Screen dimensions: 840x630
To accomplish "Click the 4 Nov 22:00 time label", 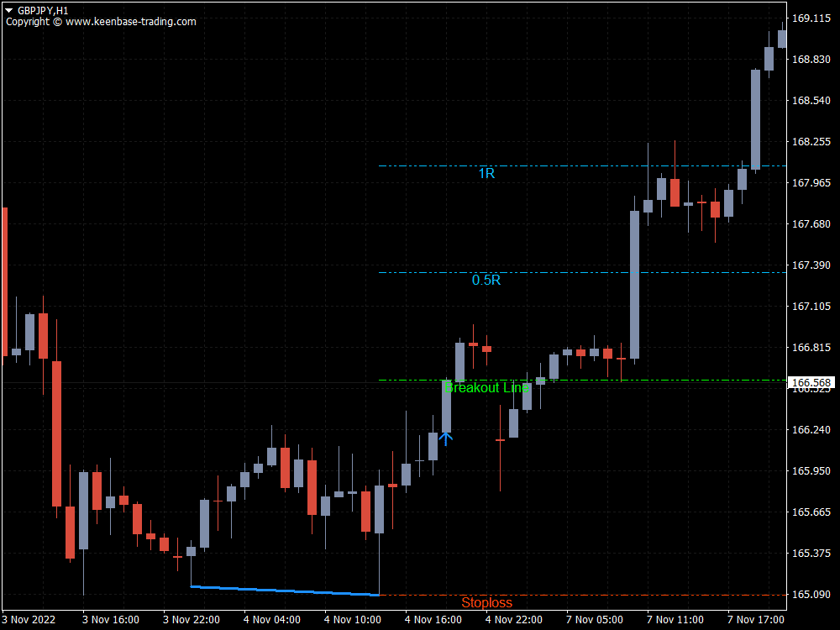I will coord(514,620).
